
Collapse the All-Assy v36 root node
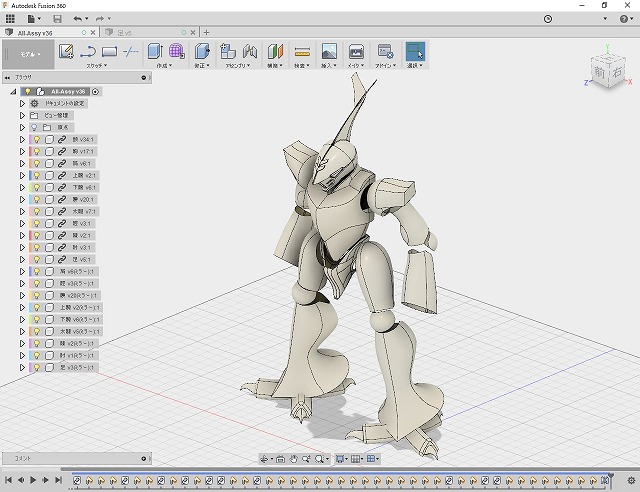pyautogui.click(x=13, y=92)
